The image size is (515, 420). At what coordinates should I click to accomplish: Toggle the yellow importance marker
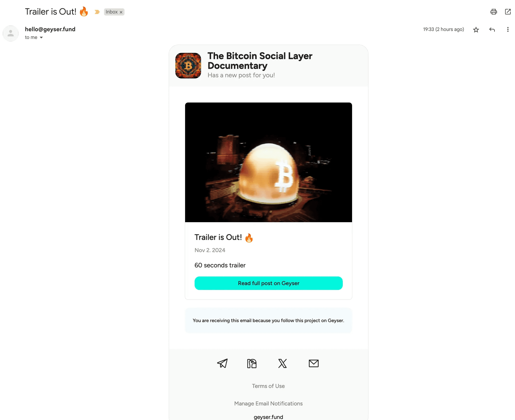tap(97, 12)
